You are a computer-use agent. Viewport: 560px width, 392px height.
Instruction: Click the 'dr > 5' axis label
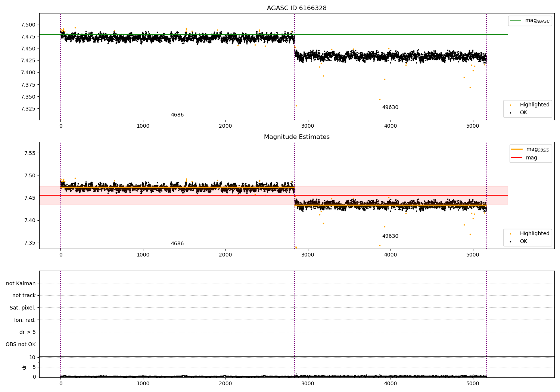click(x=28, y=332)
